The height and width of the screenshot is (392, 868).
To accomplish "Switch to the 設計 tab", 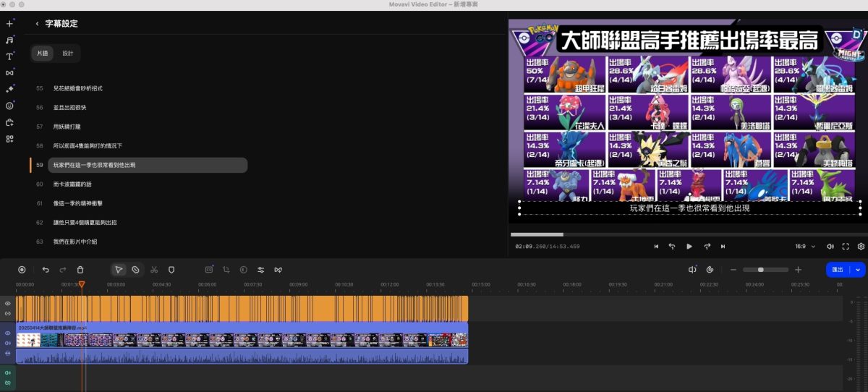I will (67, 54).
